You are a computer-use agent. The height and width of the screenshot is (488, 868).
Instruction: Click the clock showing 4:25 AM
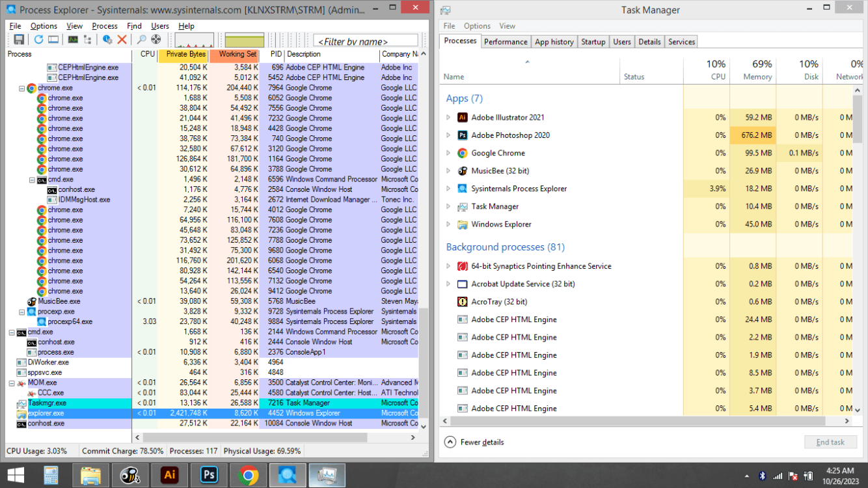(x=839, y=470)
